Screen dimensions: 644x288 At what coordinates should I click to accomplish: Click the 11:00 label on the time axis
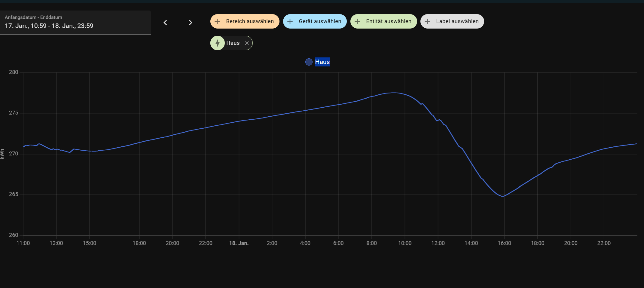(23, 243)
